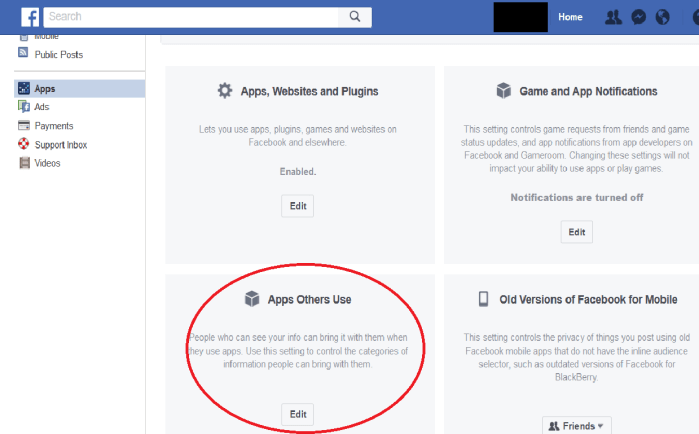Focus the Facebook search field
The image size is (699, 434).
(191, 16)
